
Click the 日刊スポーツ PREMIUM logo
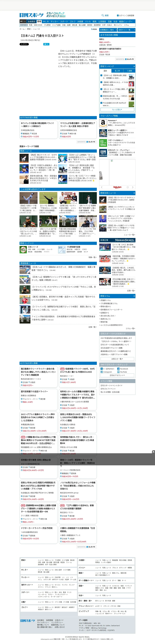click(x=103, y=153)
